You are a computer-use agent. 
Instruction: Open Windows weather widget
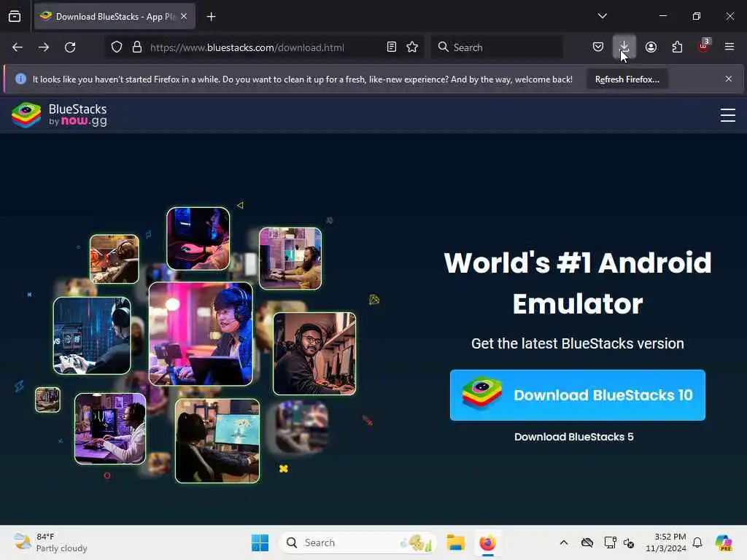click(50, 542)
